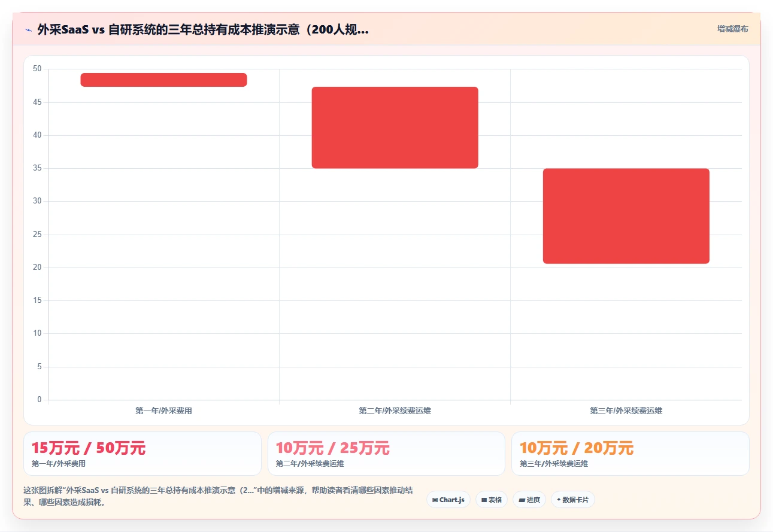
Task: Click x-axis label 第二年/外采续费运维
Action: pyautogui.click(x=395, y=411)
